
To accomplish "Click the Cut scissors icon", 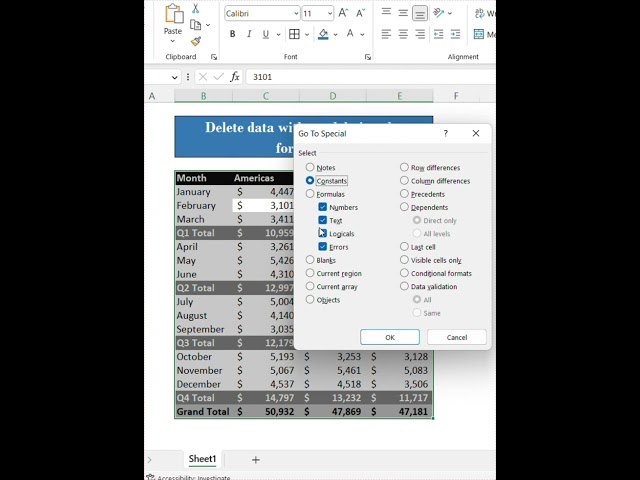I will pyautogui.click(x=196, y=8).
